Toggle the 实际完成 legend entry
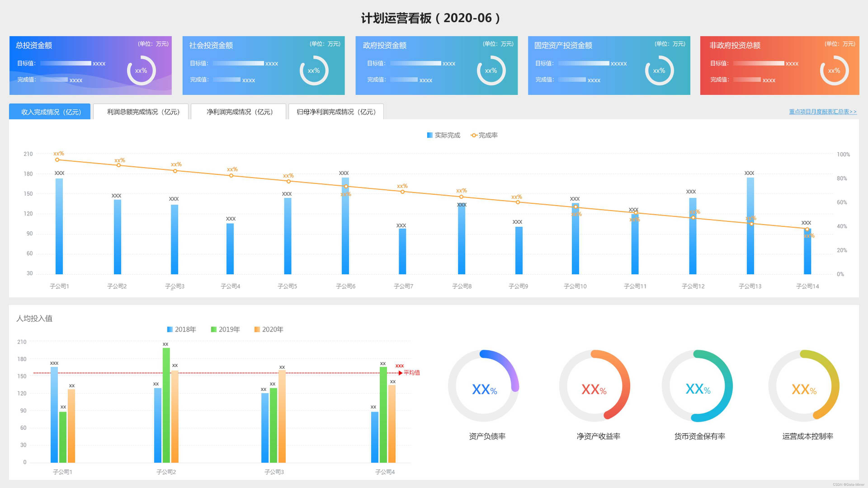Image resolution: width=868 pixels, height=488 pixels. pos(443,135)
